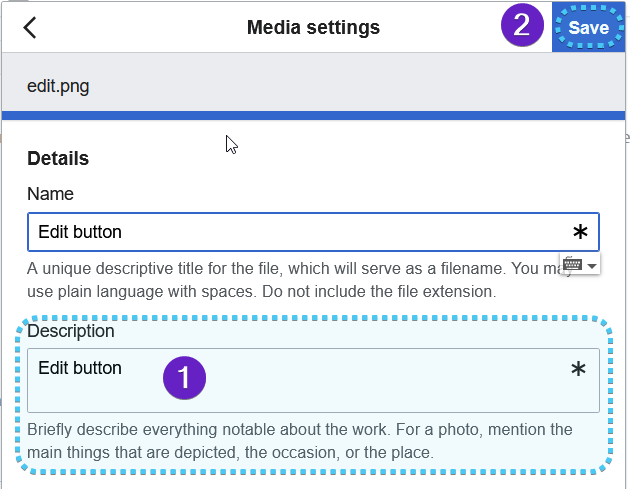Image resolution: width=630 pixels, height=489 pixels.
Task: Click the "Briefly describe everything notable" help text
Action: click(x=300, y=441)
